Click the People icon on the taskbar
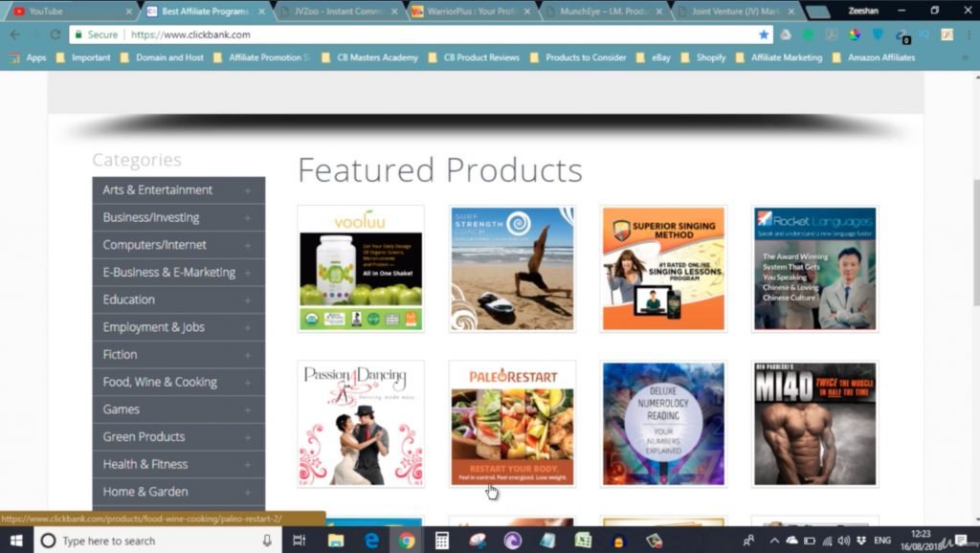 tap(748, 541)
